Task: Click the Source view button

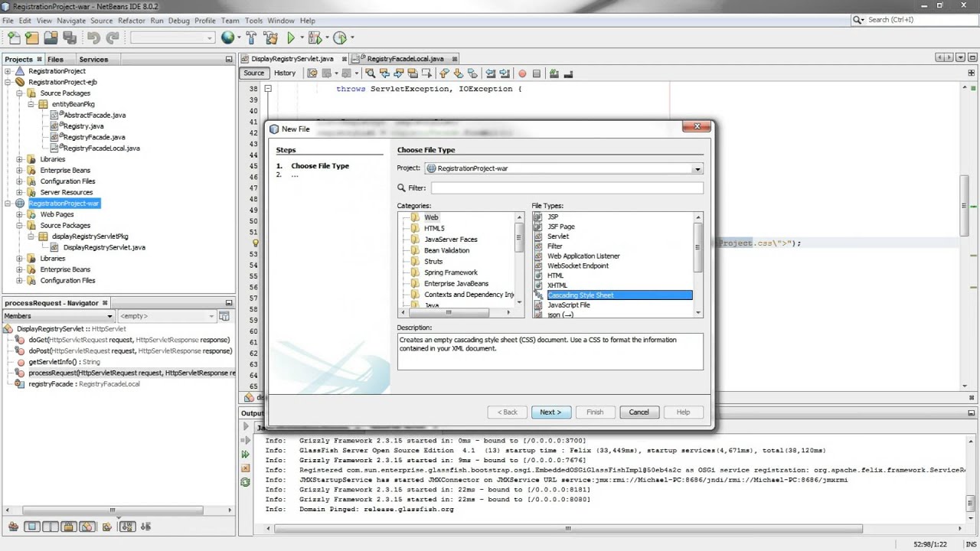Action: click(254, 73)
